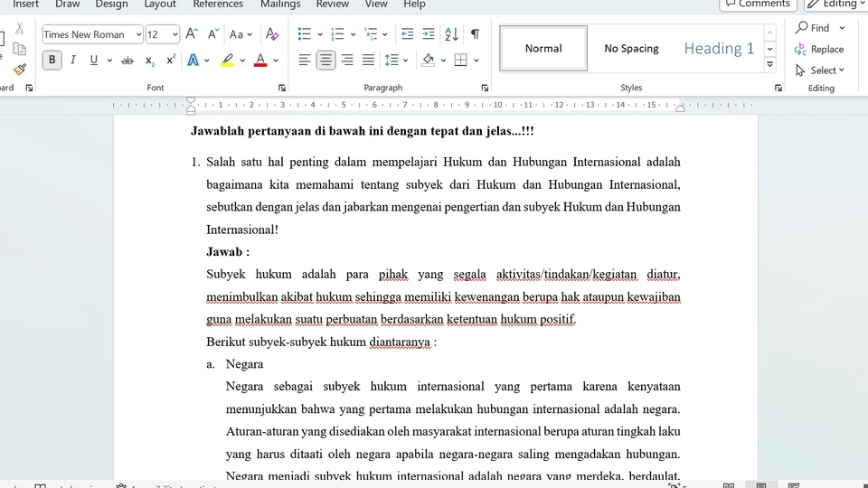Open the Review tab
The image size is (868, 488).
tap(332, 5)
